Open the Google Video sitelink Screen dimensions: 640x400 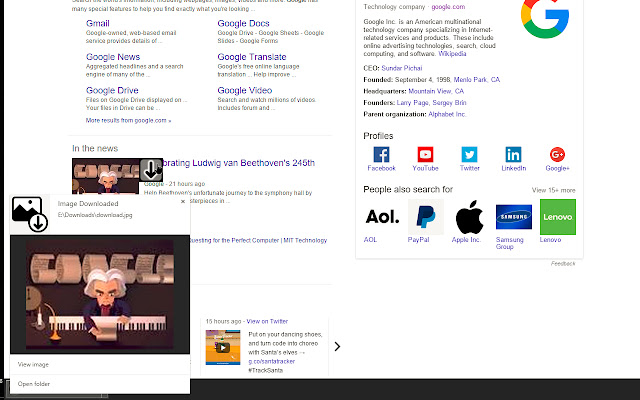click(244, 90)
